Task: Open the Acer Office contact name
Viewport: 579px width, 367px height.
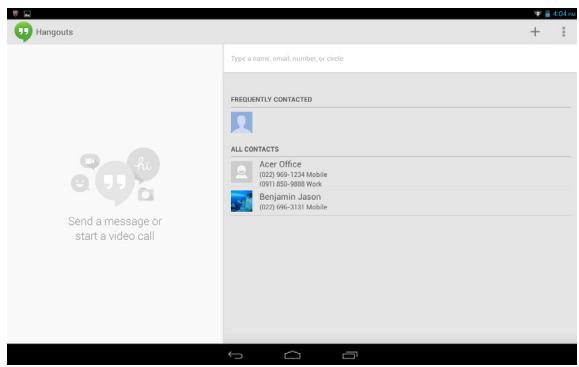Action: click(280, 164)
